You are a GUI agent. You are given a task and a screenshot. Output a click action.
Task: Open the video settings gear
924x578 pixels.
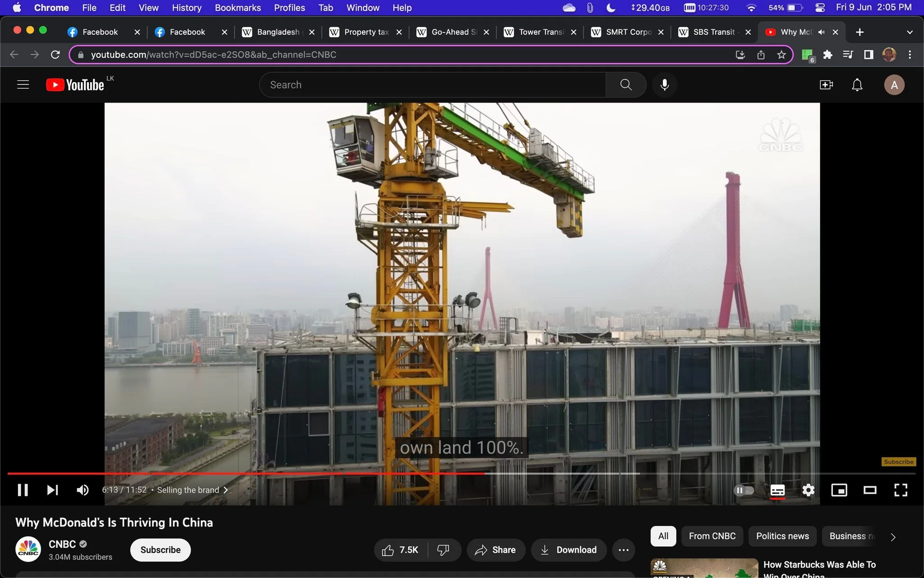click(x=808, y=490)
